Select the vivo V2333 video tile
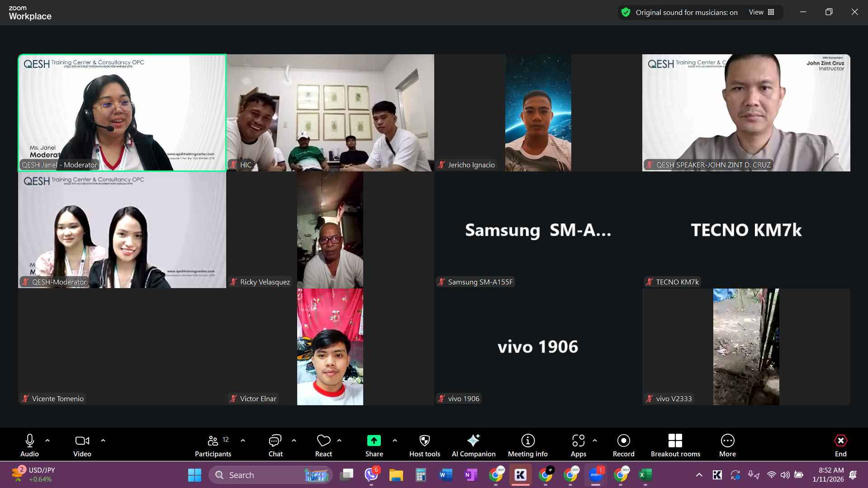This screenshot has width=868, height=488. point(746,347)
